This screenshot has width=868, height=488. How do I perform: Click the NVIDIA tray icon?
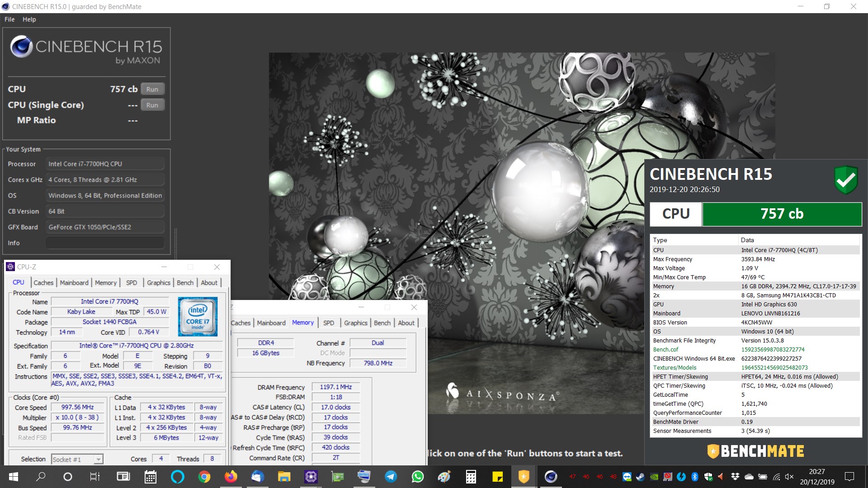click(x=654, y=477)
